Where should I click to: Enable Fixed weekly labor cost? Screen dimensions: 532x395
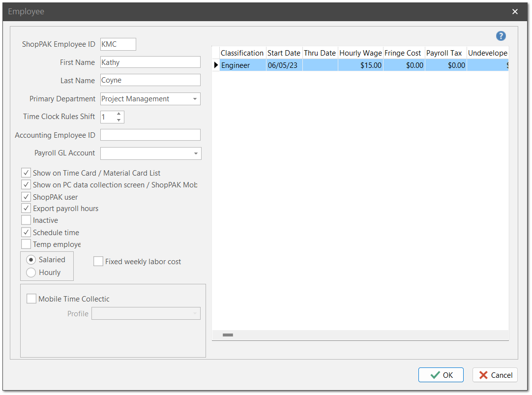(x=98, y=262)
